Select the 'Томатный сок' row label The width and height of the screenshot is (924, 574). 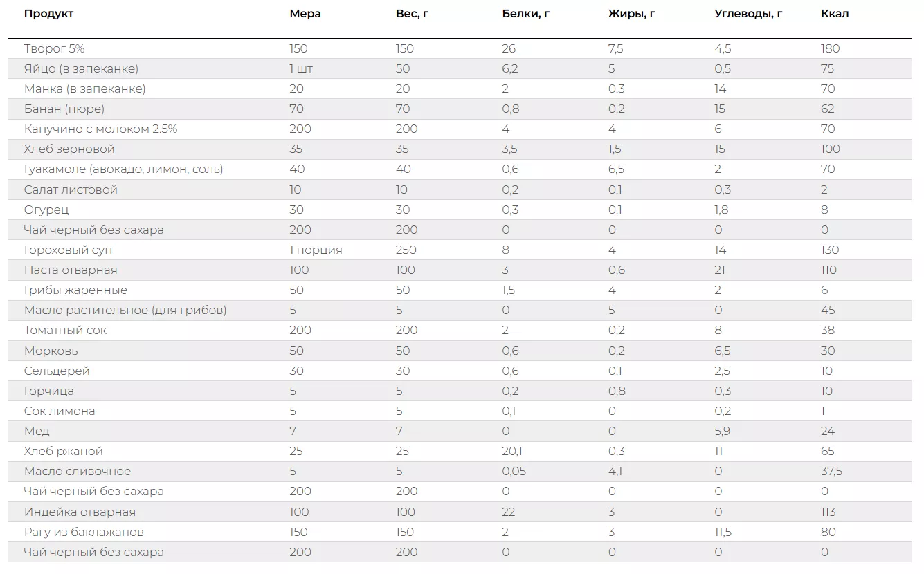point(65,330)
